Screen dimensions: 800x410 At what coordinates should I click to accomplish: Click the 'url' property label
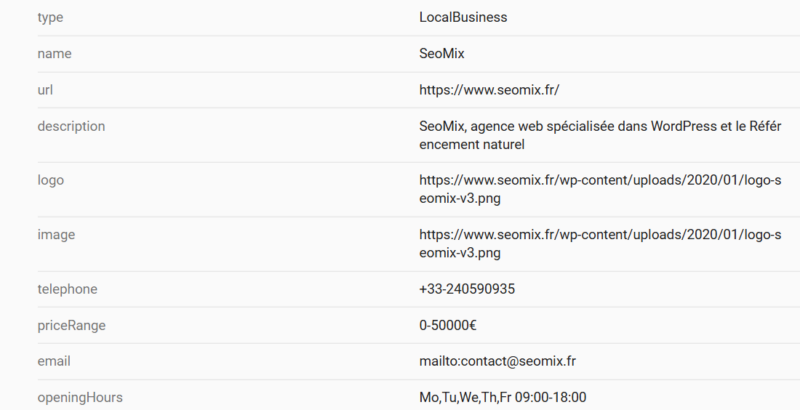pos(45,90)
